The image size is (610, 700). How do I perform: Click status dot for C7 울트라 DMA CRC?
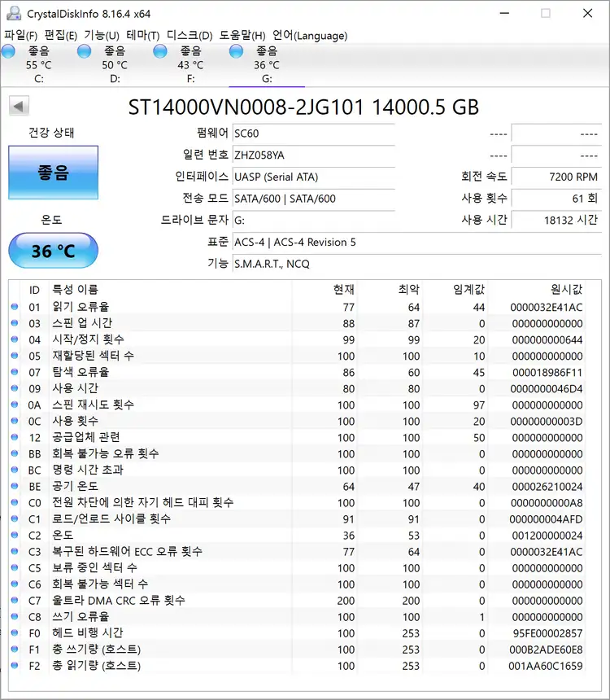[x=15, y=600]
